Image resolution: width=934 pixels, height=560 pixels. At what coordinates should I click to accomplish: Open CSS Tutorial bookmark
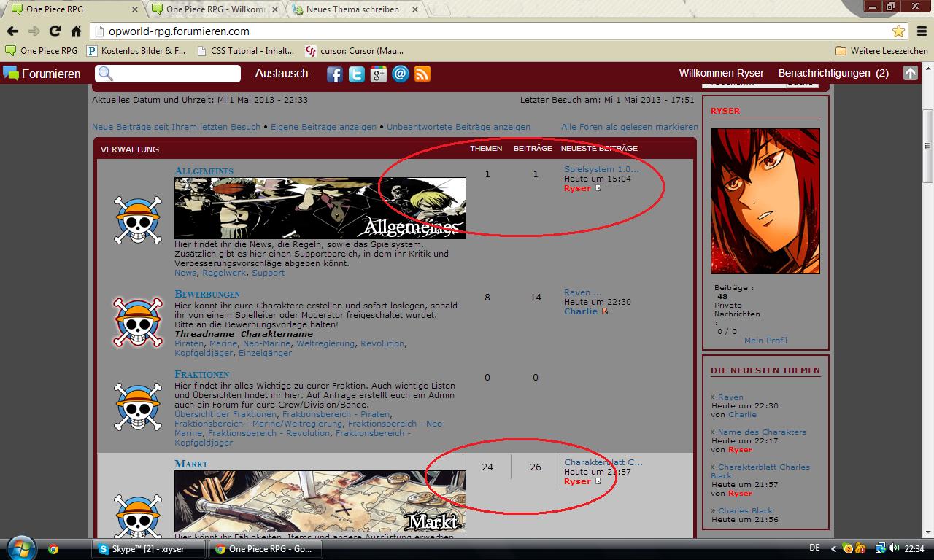[245, 51]
